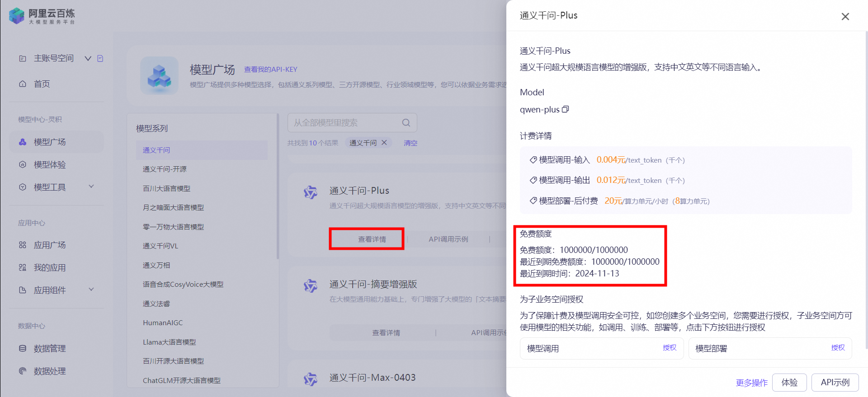Open 应用广场 in sidebar
Image resolution: width=868 pixels, height=397 pixels.
pyautogui.click(x=50, y=245)
